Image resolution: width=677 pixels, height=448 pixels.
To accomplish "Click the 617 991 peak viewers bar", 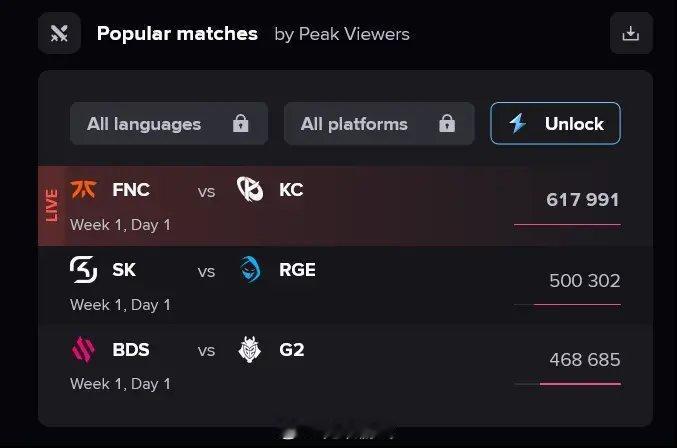I will click(x=567, y=224).
